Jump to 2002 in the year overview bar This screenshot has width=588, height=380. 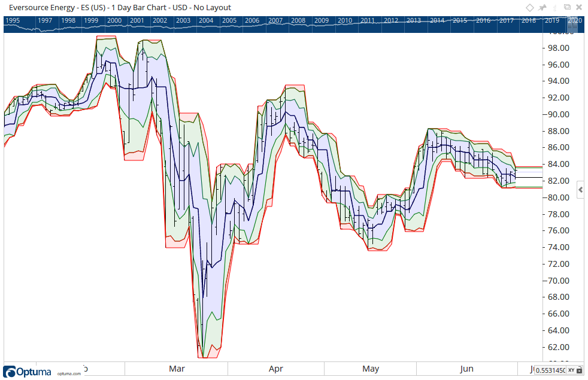[160, 20]
